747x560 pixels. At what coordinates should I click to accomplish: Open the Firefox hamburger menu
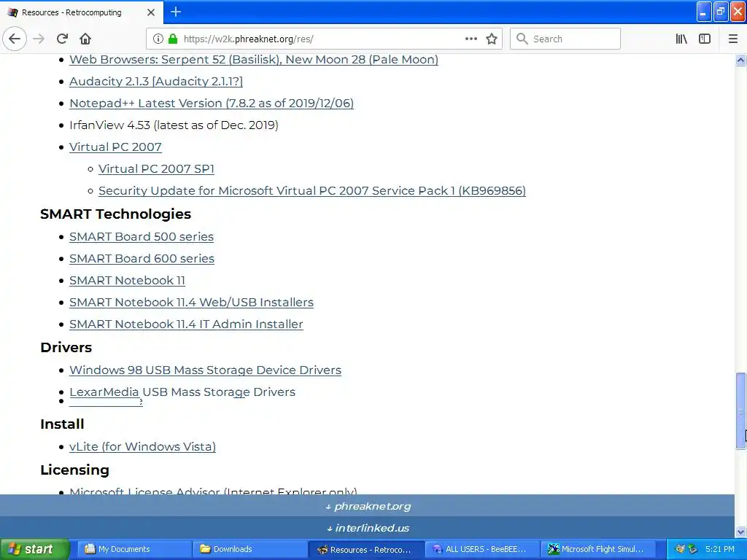pyautogui.click(x=733, y=39)
